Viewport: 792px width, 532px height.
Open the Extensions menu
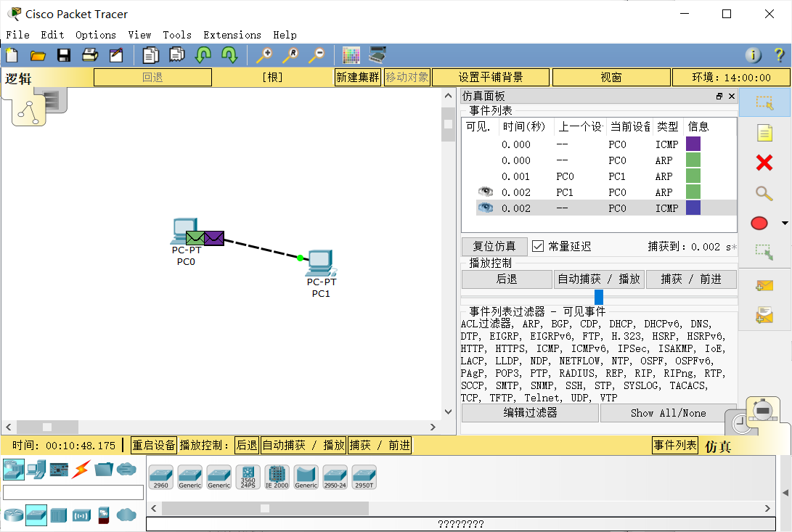232,35
